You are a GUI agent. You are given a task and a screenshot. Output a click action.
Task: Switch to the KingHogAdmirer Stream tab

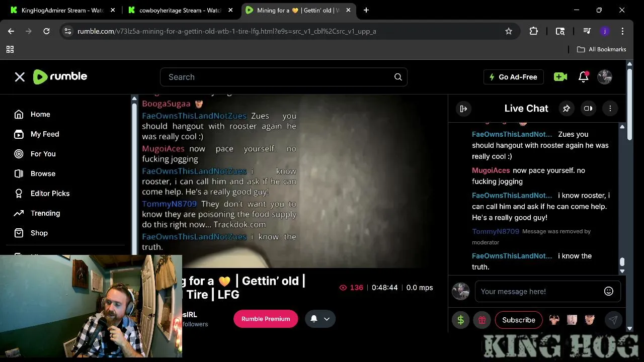[x=63, y=10]
